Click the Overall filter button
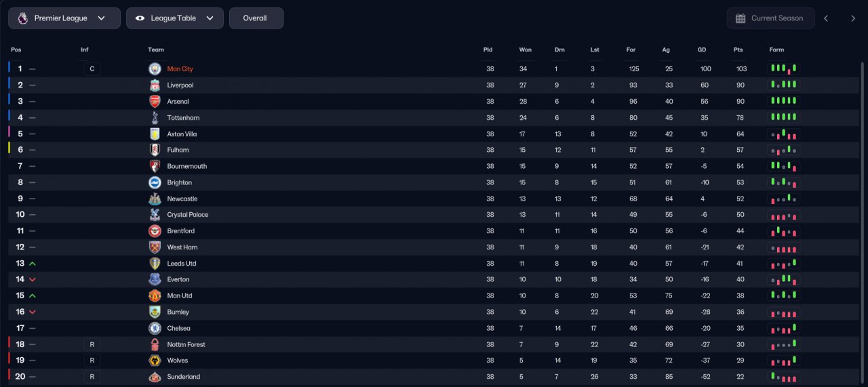Viewport: 868px width, 387px height. [x=256, y=18]
